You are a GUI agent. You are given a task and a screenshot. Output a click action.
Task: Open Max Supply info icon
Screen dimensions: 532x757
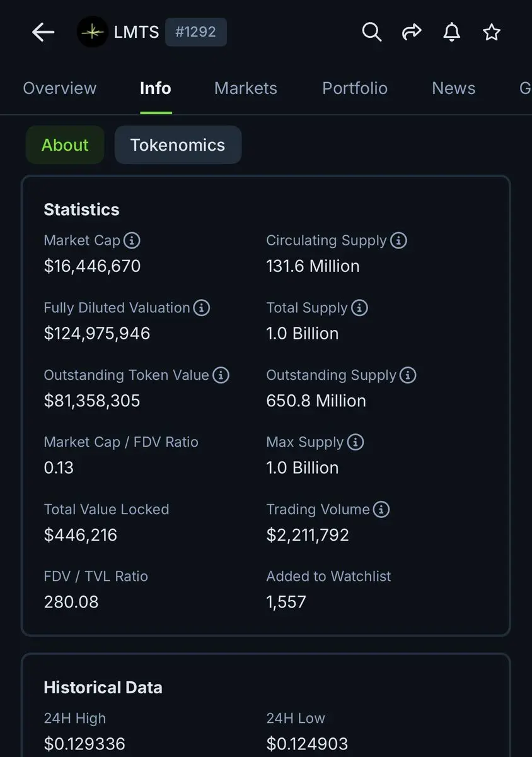(x=356, y=442)
